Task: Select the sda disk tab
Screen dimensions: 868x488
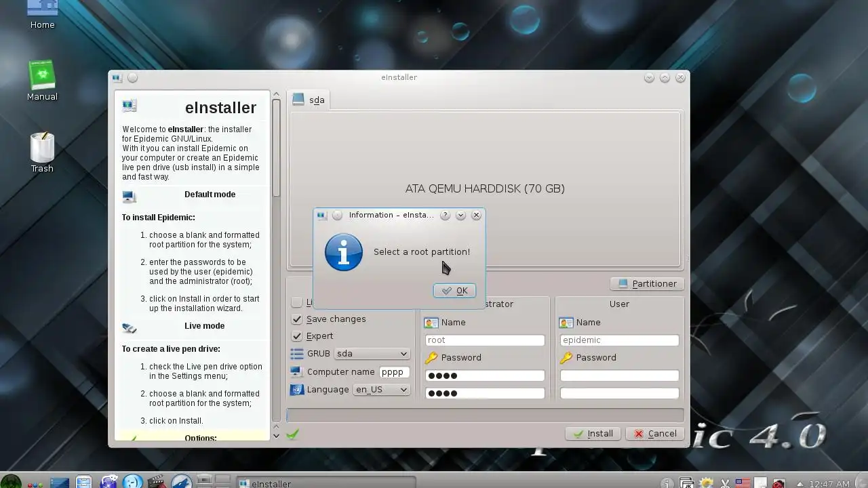Action: [x=309, y=100]
